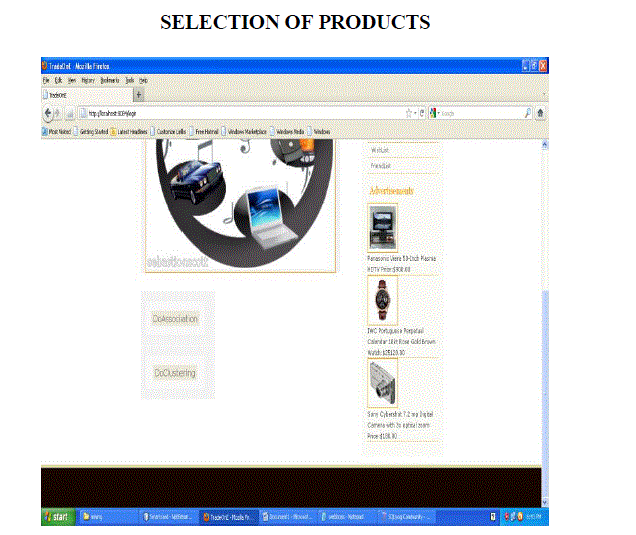The width and height of the screenshot is (636, 535).
Task: Open the Latest Headlines feed bookmark
Action: pos(132,131)
